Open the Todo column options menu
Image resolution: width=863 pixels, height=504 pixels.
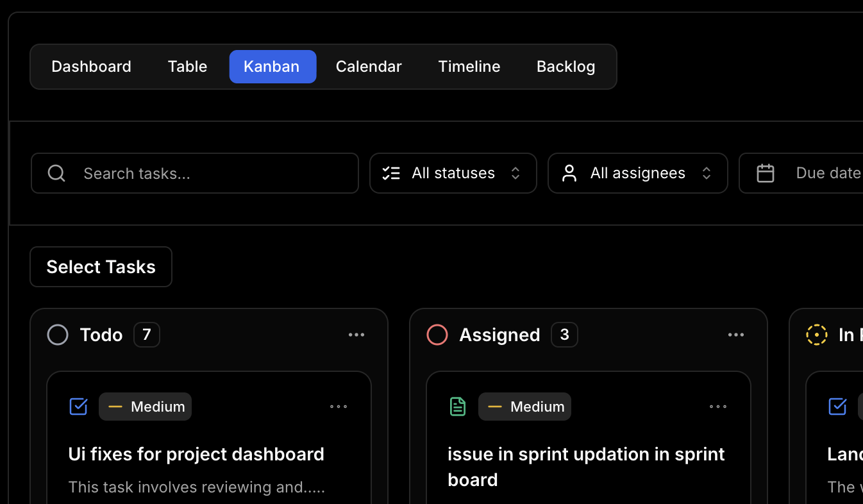point(356,335)
